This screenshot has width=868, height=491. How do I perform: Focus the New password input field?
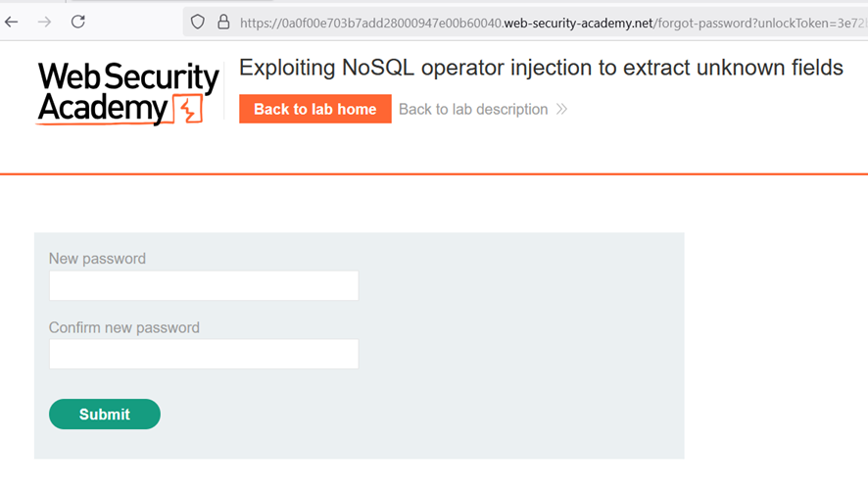click(x=204, y=285)
